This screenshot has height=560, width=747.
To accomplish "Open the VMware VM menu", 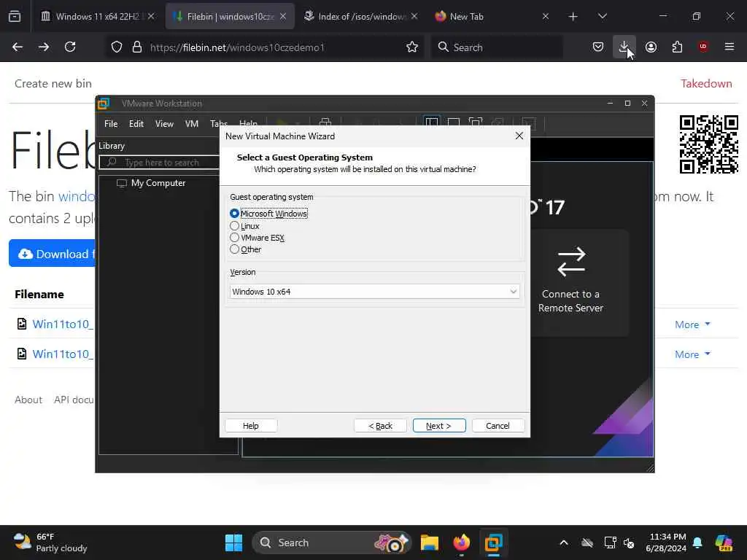I will tap(192, 124).
